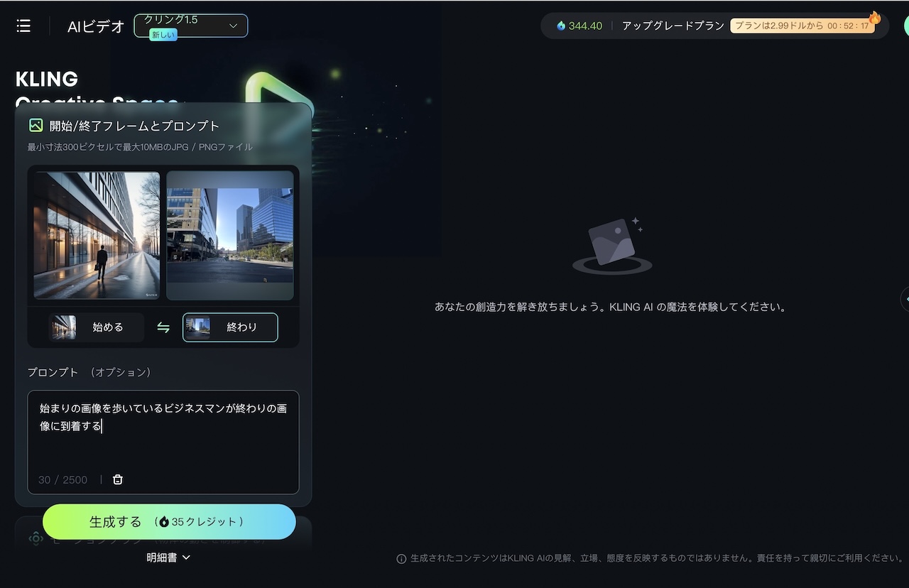The height and width of the screenshot is (588, 909).
Task: Expand the 明細書 details dropdown
Action: (x=168, y=557)
